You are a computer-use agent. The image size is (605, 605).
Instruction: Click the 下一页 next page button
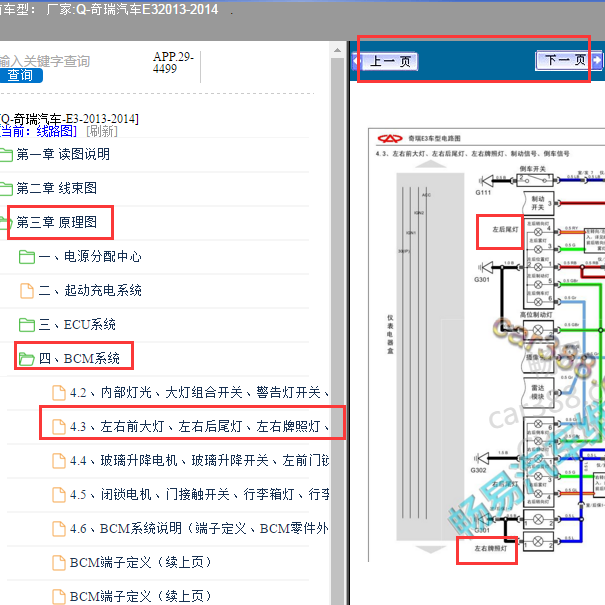[569, 61]
